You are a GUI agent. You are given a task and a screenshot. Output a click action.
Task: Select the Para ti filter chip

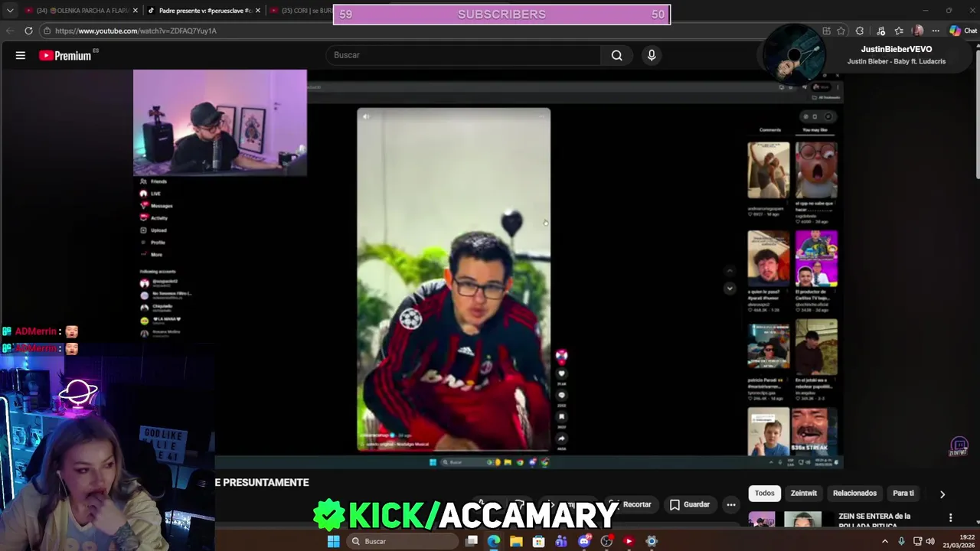pos(903,493)
